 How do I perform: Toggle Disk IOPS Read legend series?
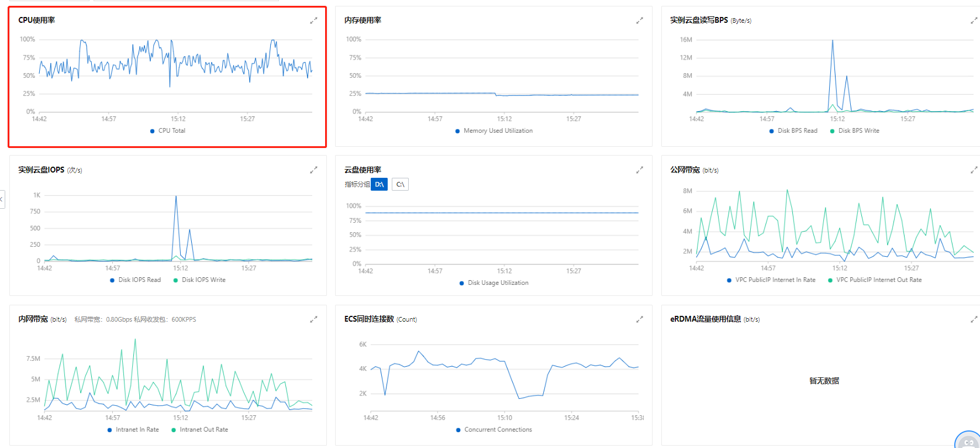click(x=136, y=280)
